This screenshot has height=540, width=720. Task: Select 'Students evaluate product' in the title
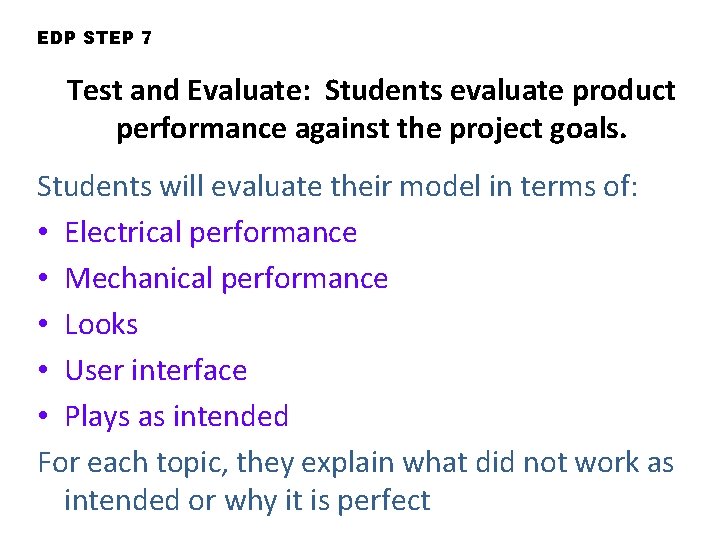(500, 91)
